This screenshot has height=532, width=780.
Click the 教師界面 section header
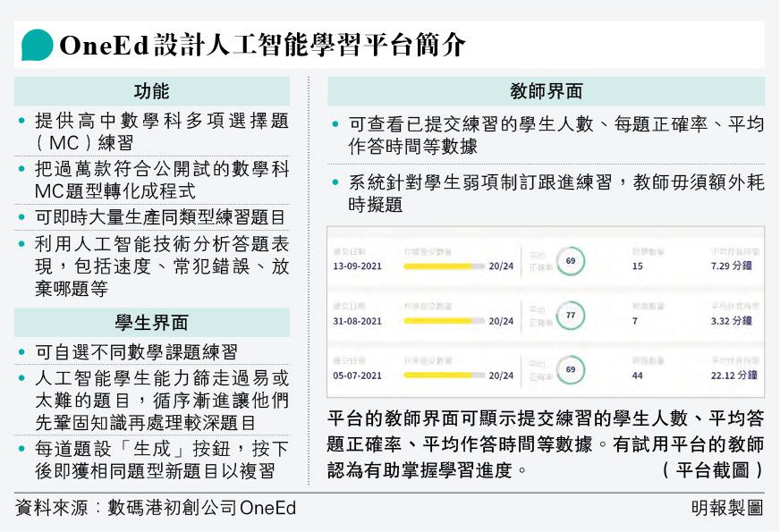[x=546, y=91]
